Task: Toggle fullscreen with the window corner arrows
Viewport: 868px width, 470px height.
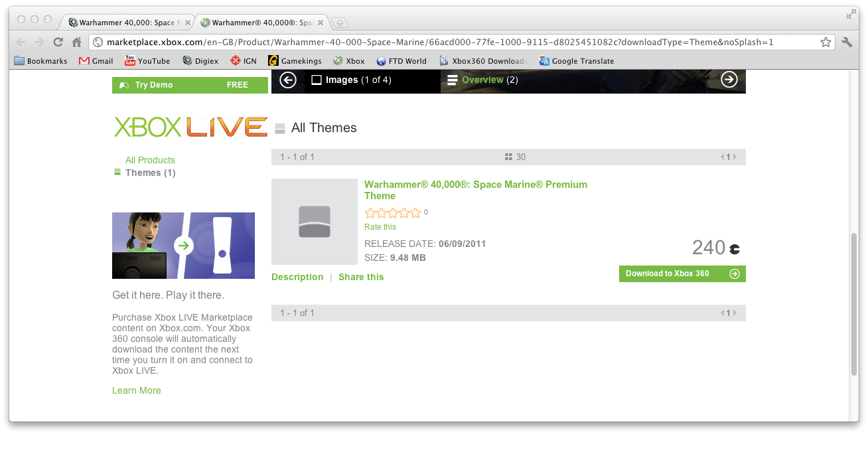Action: (851, 14)
